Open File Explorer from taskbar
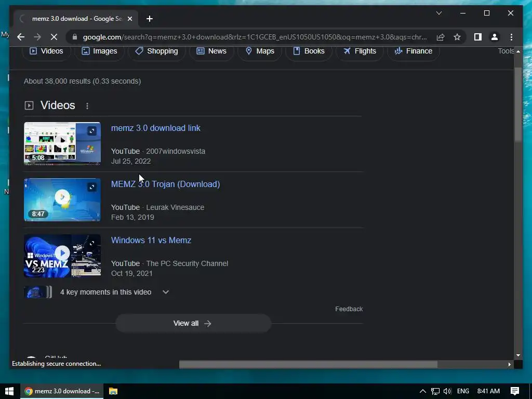 tap(113, 391)
